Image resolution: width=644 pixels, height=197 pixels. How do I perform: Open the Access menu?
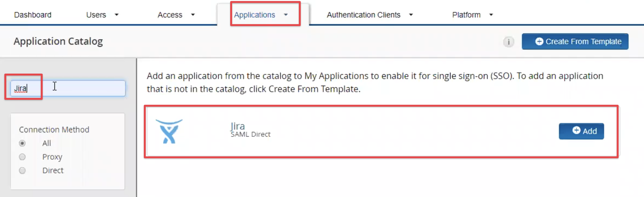point(170,15)
